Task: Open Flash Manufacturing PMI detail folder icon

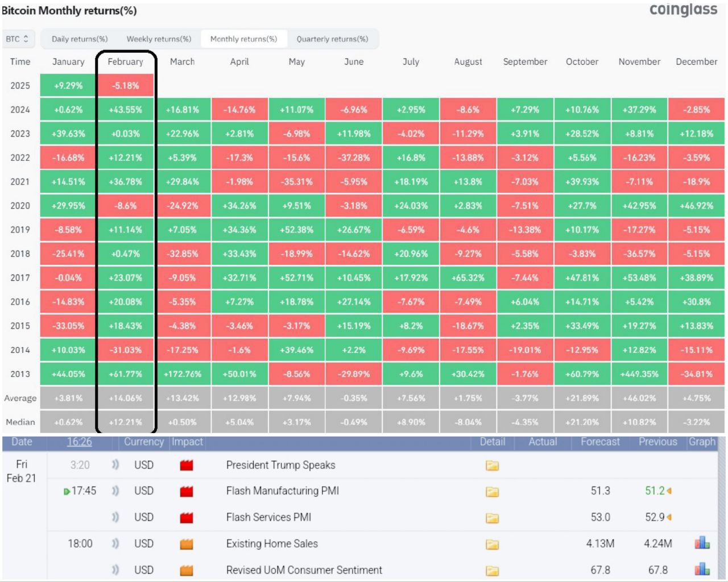Action: [492, 492]
